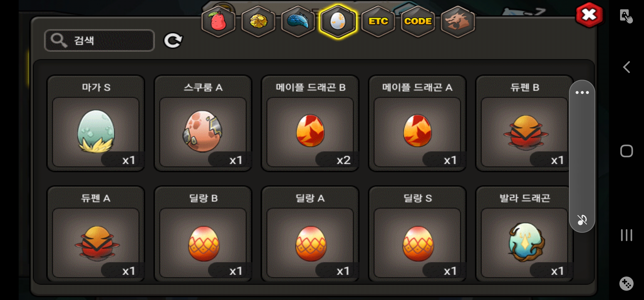Open the red fruit food tab
The width and height of the screenshot is (644, 300).
click(218, 21)
